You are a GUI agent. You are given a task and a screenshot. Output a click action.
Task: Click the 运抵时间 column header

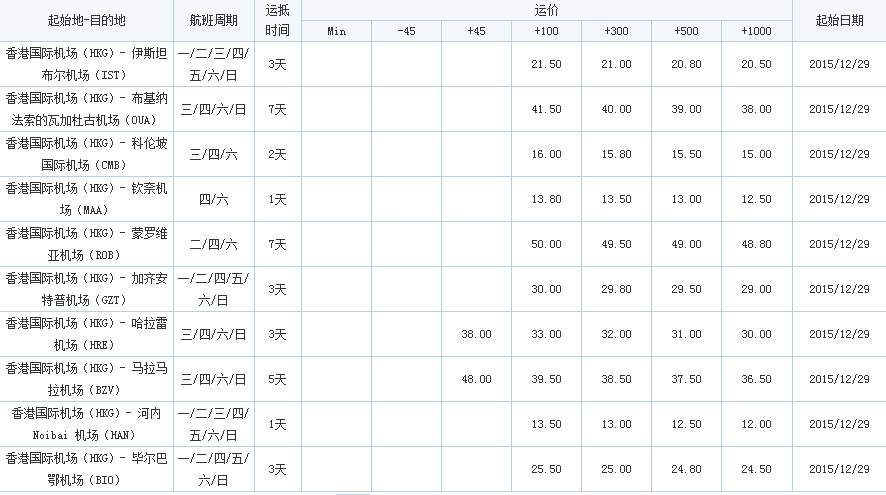click(x=277, y=20)
